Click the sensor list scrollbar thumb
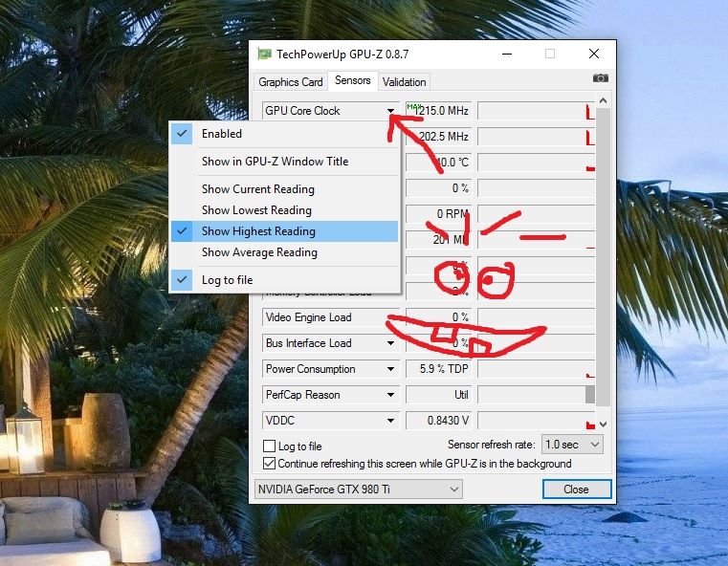Screen dimensions: 728x566 603,257
